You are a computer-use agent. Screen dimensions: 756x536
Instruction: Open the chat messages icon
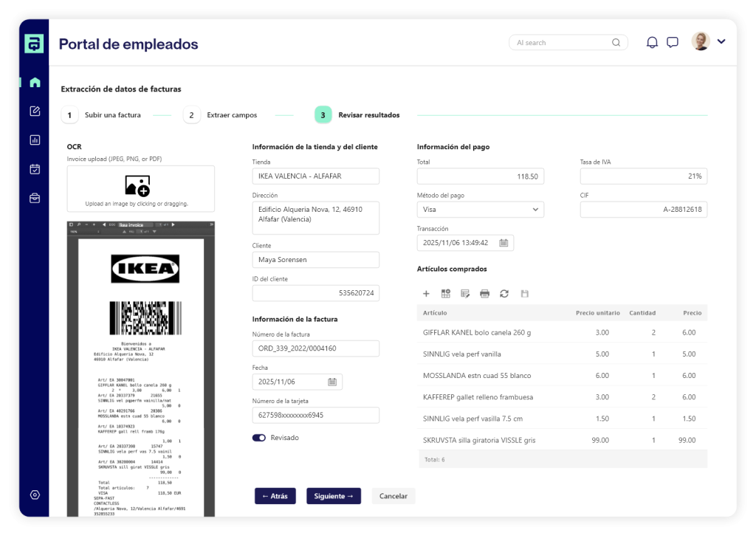(x=673, y=43)
